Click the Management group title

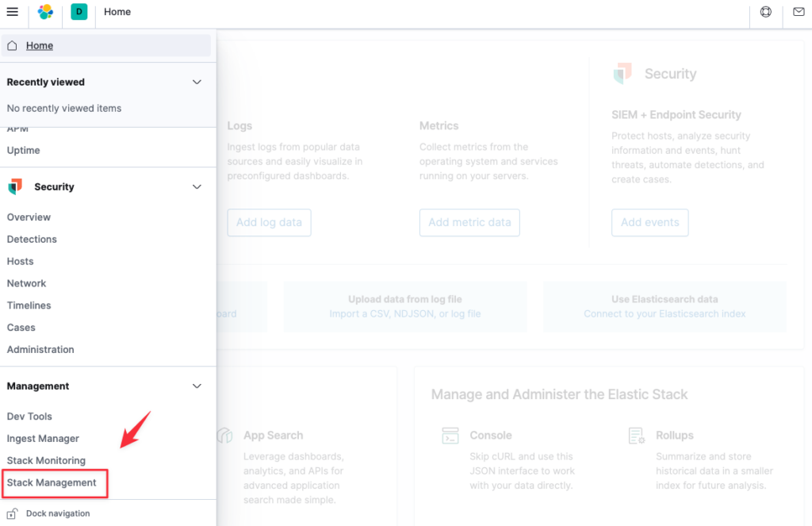38,386
